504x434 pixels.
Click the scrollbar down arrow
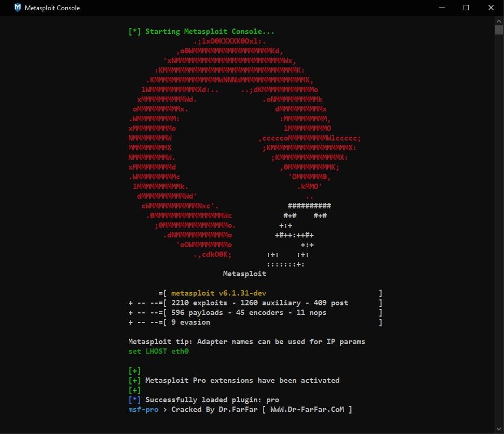(x=499, y=429)
